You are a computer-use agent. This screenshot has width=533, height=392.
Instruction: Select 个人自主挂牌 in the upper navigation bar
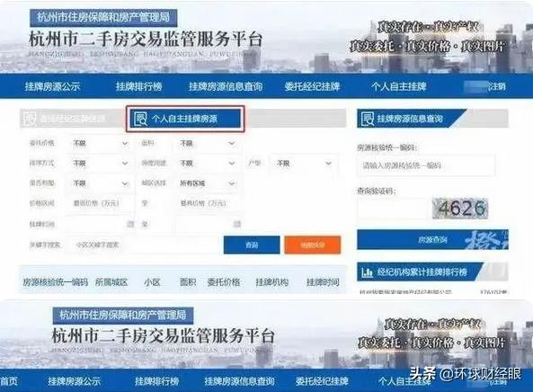click(x=399, y=86)
